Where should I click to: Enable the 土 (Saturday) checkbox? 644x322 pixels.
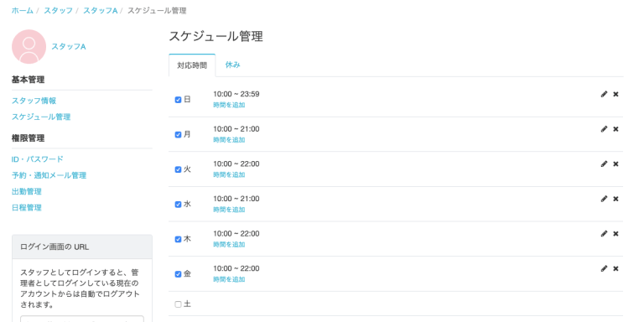click(178, 304)
